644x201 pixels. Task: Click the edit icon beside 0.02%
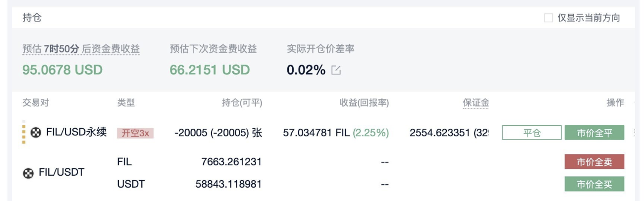pyautogui.click(x=336, y=70)
